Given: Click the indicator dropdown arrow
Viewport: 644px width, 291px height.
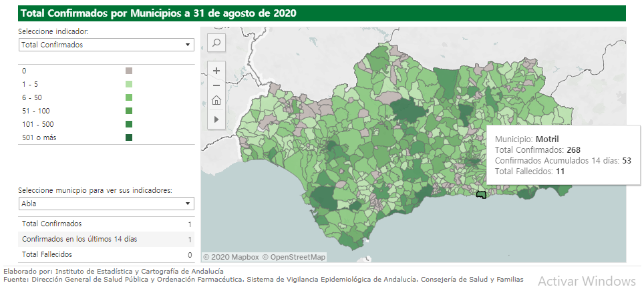Looking at the screenshot, I should click(x=187, y=45).
